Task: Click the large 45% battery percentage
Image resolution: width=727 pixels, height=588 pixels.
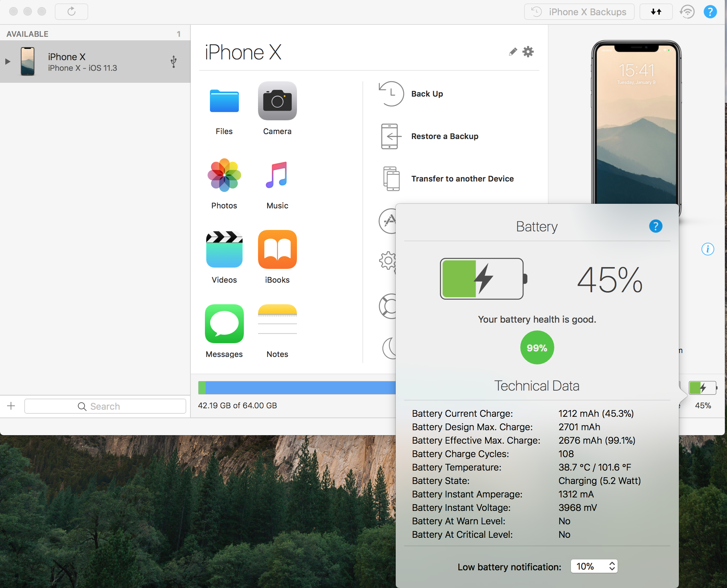Action: pyautogui.click(x=609, y=279)
